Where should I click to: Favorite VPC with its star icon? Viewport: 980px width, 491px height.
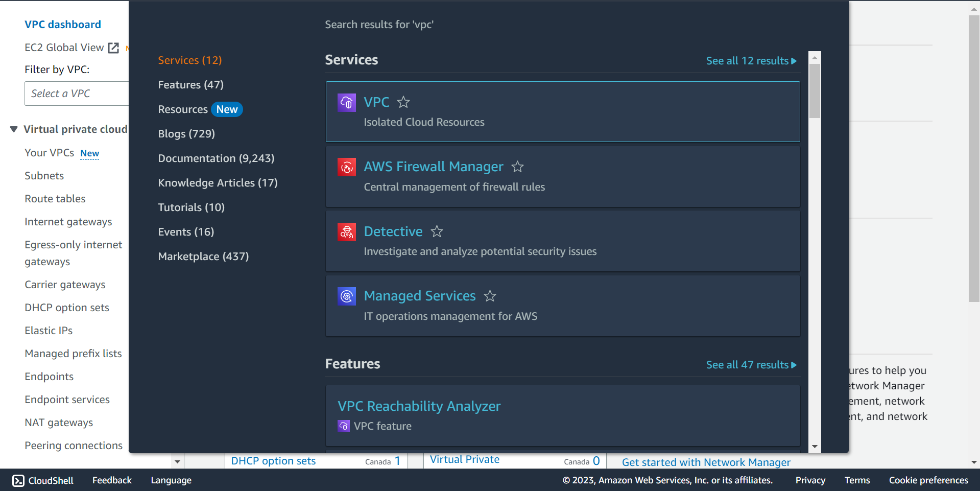[x=403, y=102]
